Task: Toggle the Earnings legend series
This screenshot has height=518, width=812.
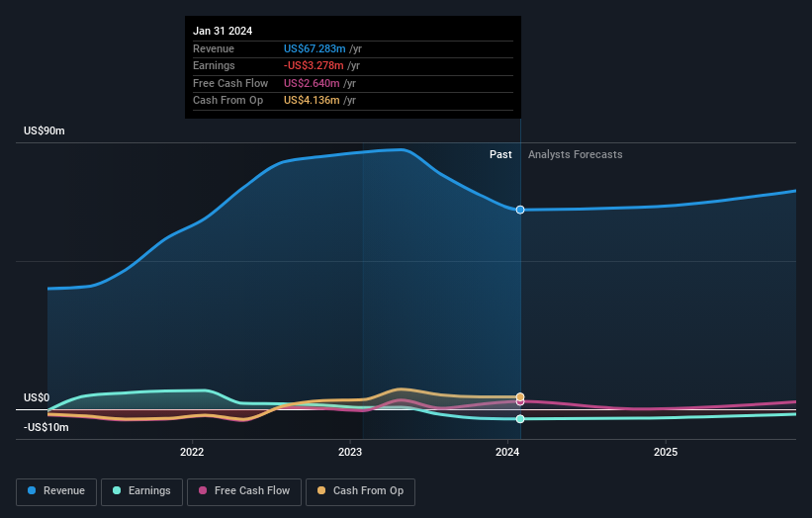Action: coord(141,491)
